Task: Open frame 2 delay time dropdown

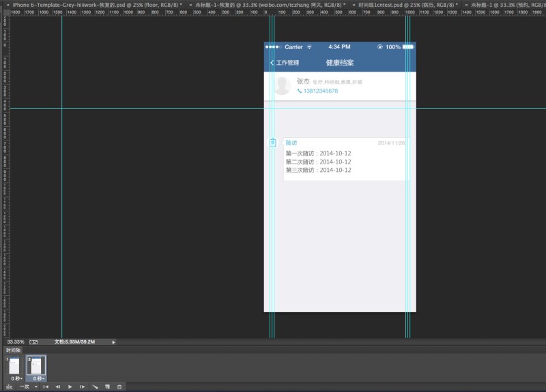Action: click(x=39, y=378)
